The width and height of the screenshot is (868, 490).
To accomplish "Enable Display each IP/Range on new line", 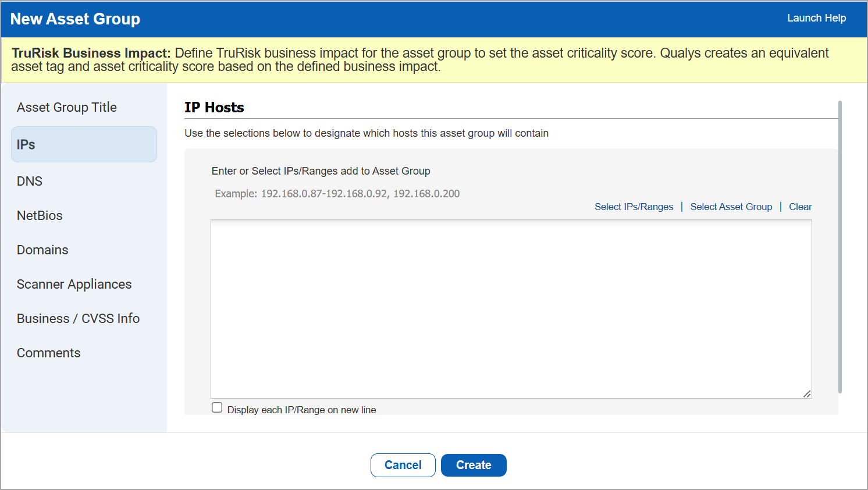I will [x=217, y=408].
